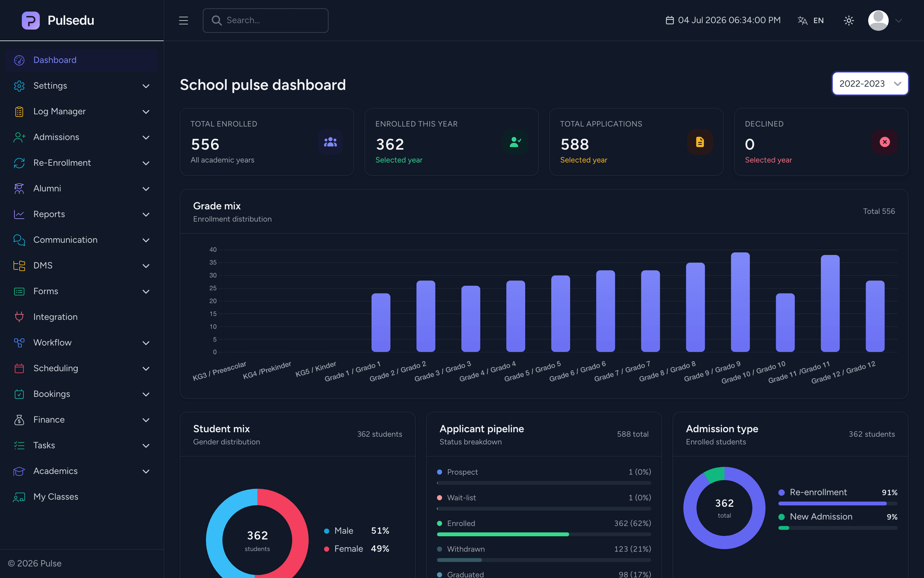The image size is (924, 578).
Task: Select the Forms menu label
Action: (x=46, y=291)
